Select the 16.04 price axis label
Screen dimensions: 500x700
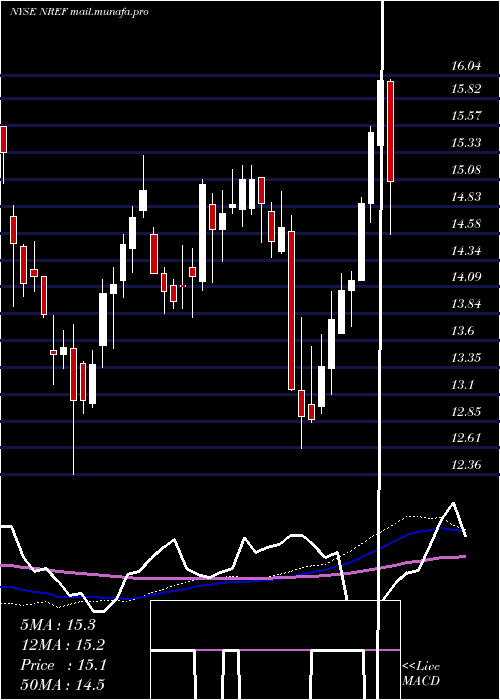point(466,66)
